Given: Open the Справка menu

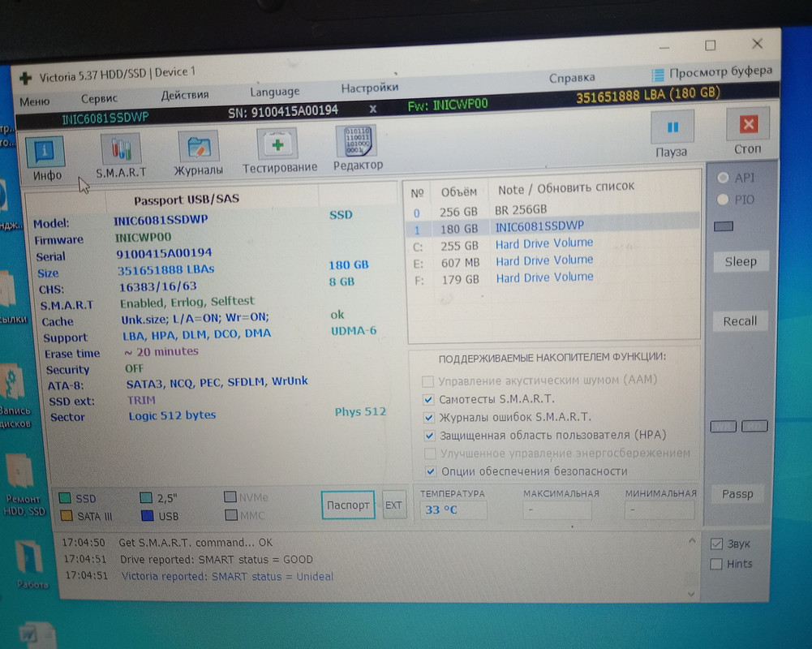Looking at the screenshot, I should tap(572, 78).
